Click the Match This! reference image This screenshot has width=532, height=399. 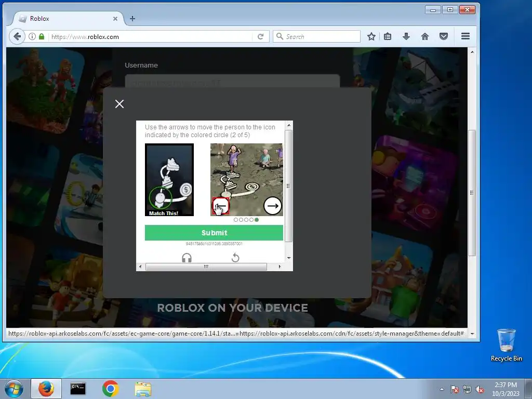click(x=169, y=179)
